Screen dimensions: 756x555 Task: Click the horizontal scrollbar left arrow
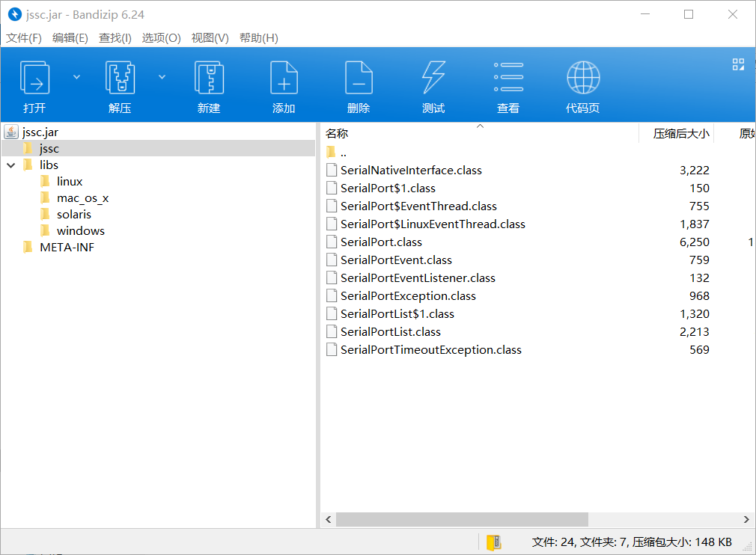click(329, 519)
